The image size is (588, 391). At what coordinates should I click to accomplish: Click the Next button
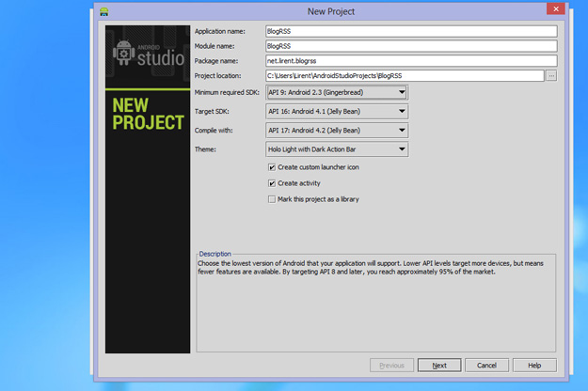point(439,366)
